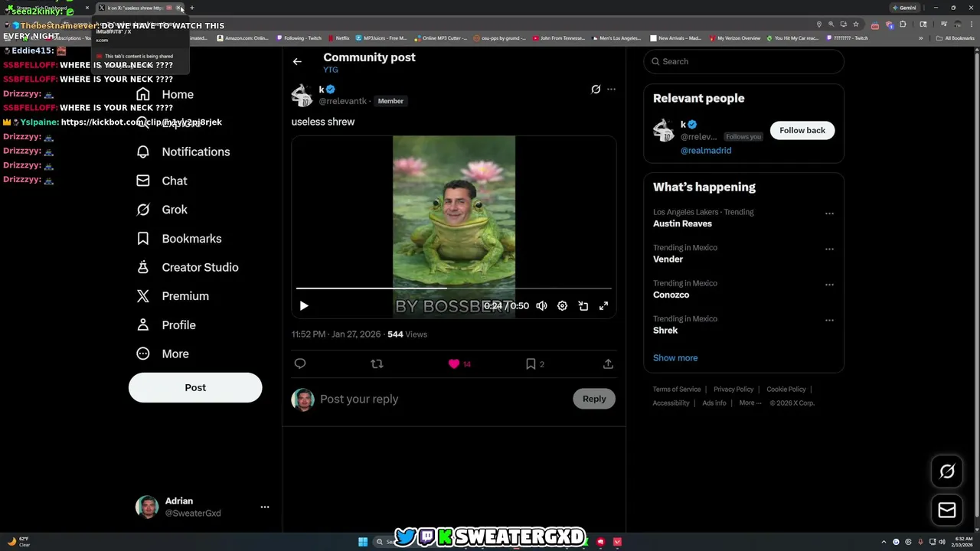Click the Creator Studio icon

tap(143, 267)
